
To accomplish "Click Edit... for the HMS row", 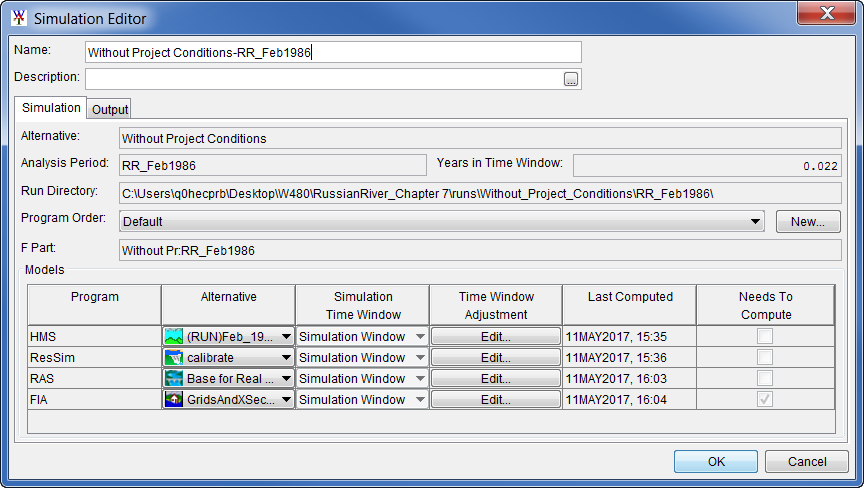I will 495,337.
